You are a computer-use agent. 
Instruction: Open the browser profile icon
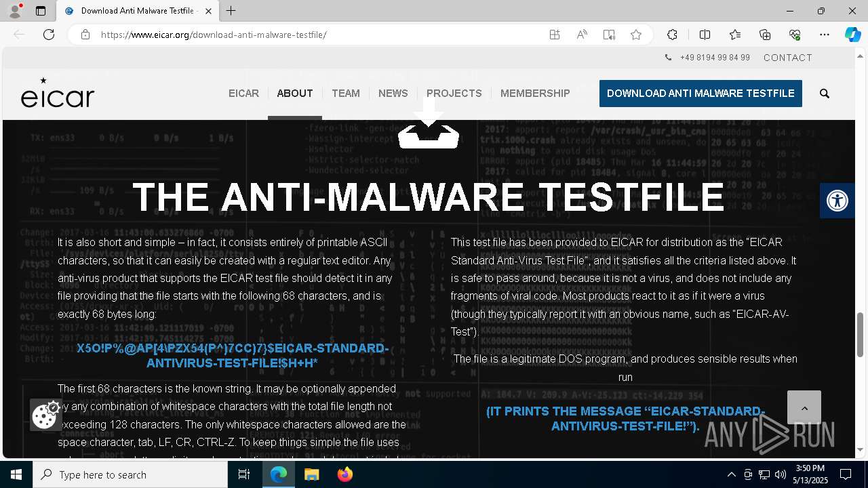click(14, 11)
